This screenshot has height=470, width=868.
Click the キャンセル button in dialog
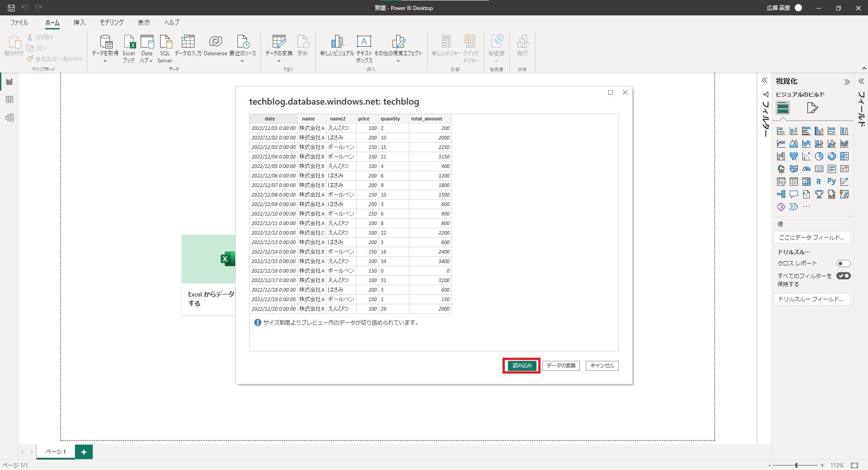[602, 365]
